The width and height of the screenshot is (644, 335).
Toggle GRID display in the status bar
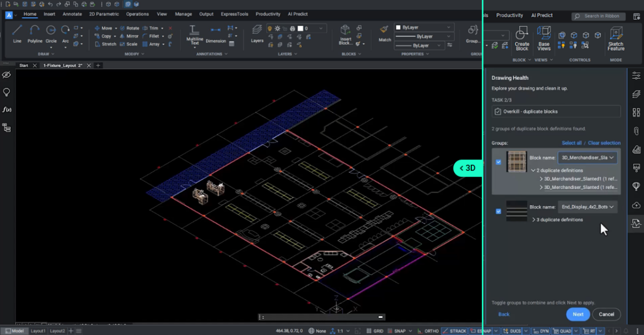(376, 331)
